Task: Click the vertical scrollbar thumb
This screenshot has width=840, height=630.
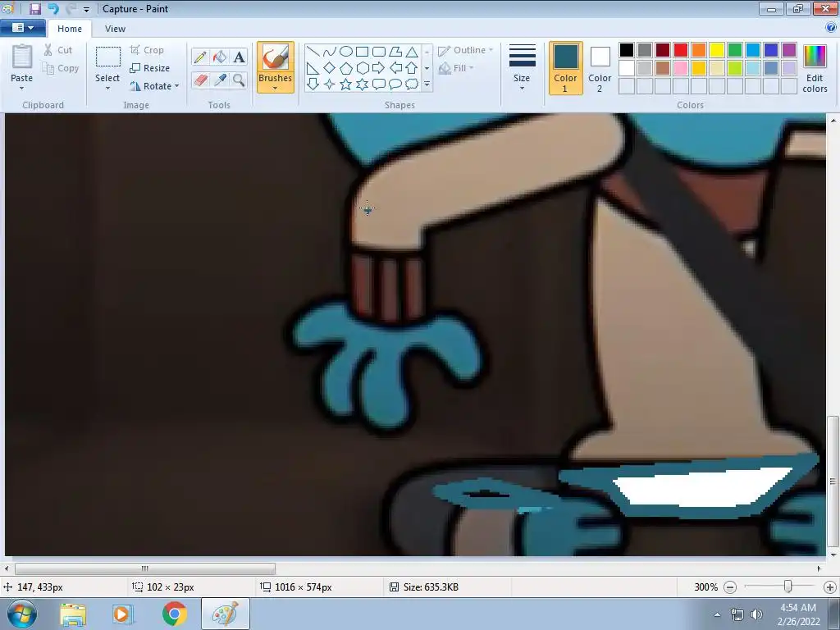Action: pyautogui.click(x=833, y=481)
